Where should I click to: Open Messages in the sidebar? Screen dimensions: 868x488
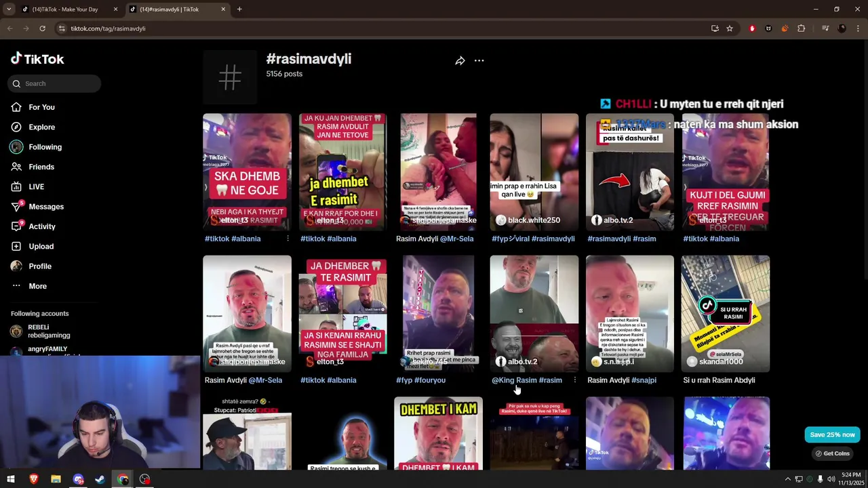(x=45, y=207)
